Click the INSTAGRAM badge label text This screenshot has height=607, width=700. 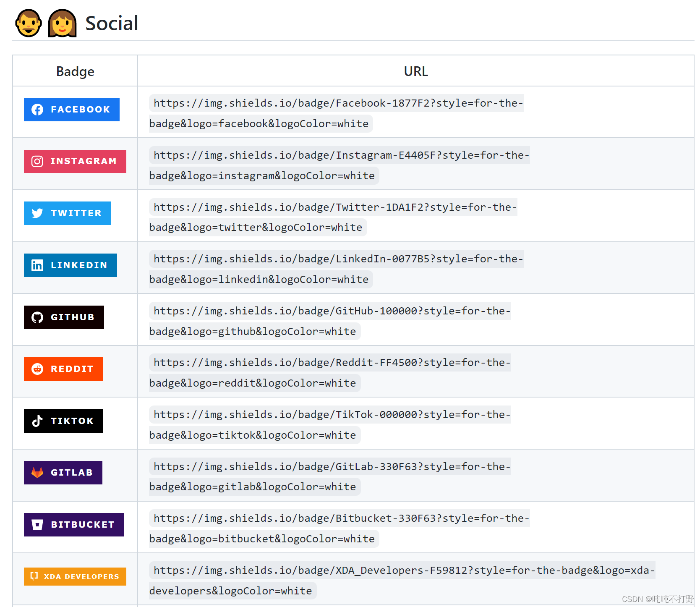click(x=84, y=161)
